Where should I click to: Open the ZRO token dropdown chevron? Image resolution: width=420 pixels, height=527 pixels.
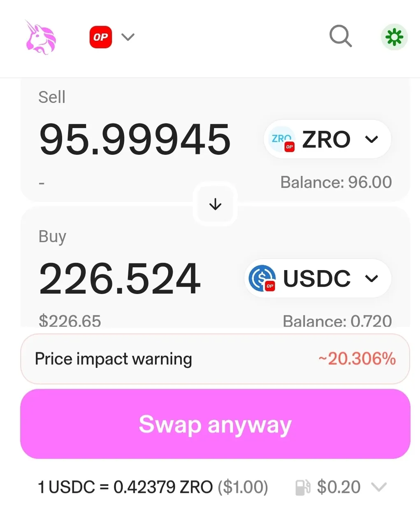371,140
